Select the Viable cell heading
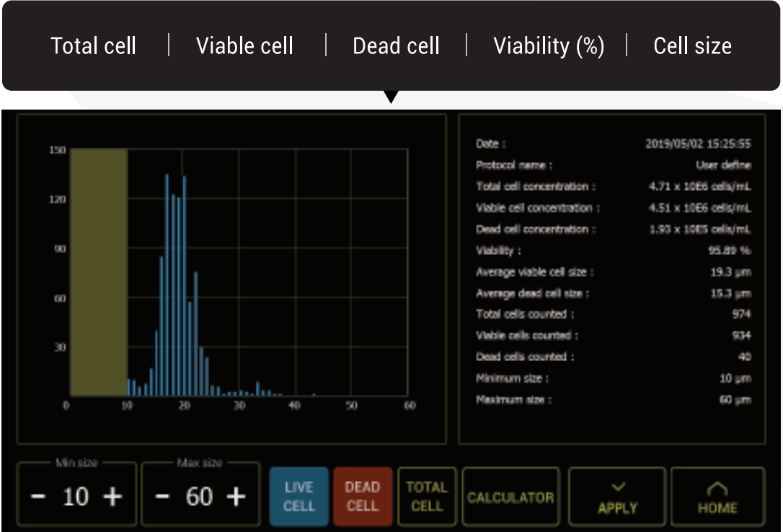Image resolution: width=783 pixels, height=532 pixels. pyautogui.click(x=244, y=46)
